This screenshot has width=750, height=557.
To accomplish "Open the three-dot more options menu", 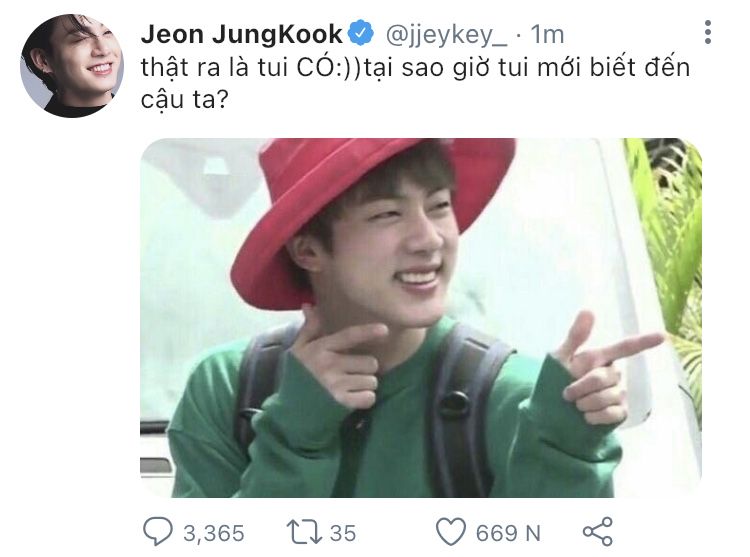I will (x=708, y=33).
